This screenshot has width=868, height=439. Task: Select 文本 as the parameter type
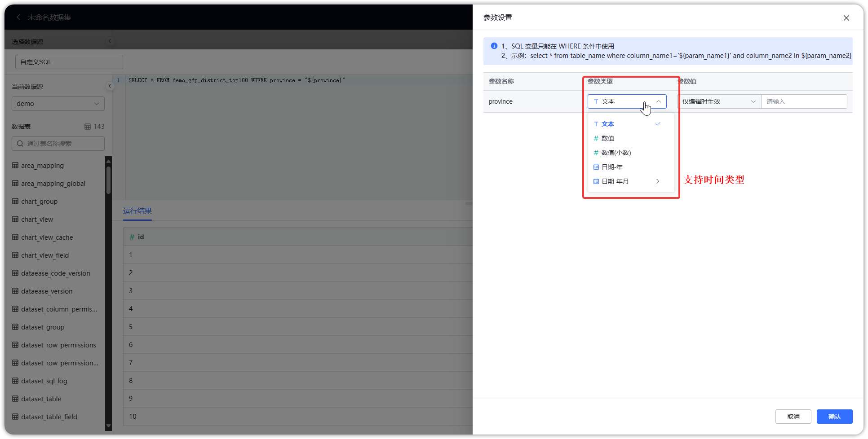click(x=608, y=124)
